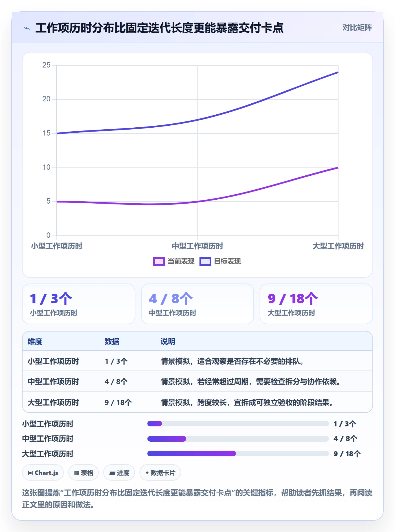
Task: Click the 维度 column header
Action: pos(35,342)
